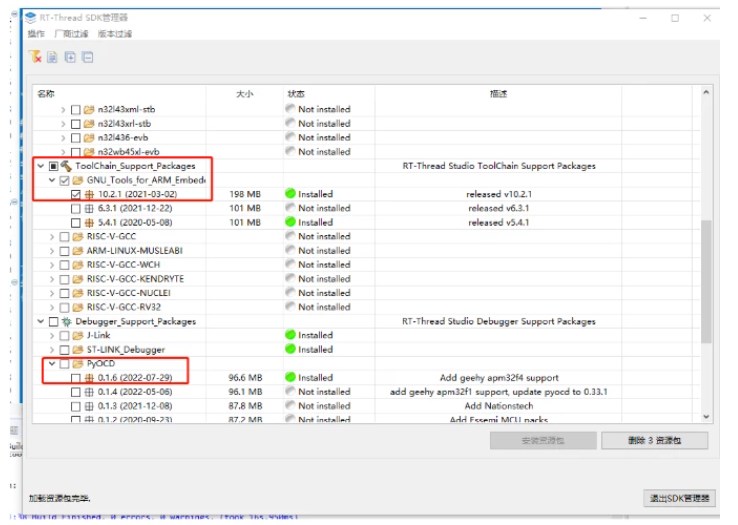Open the 版本过滤 menu
The image size is (738, 525).
pos(115,33)
